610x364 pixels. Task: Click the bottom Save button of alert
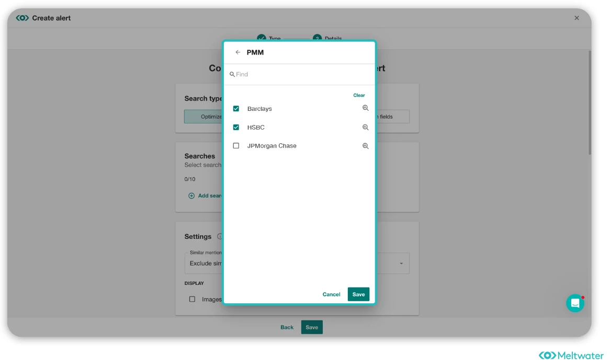tap(312, 327)
